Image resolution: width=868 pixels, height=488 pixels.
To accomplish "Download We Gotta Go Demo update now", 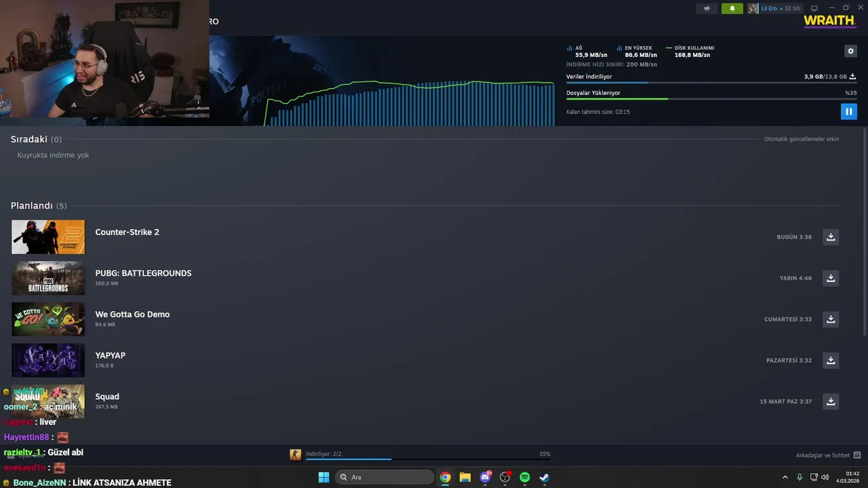I will pos(831,319).
